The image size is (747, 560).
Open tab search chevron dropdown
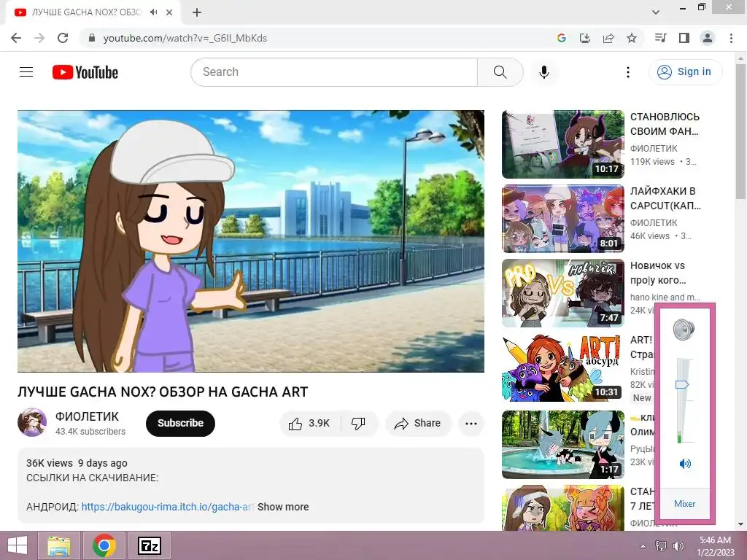(x=656, y=12)
